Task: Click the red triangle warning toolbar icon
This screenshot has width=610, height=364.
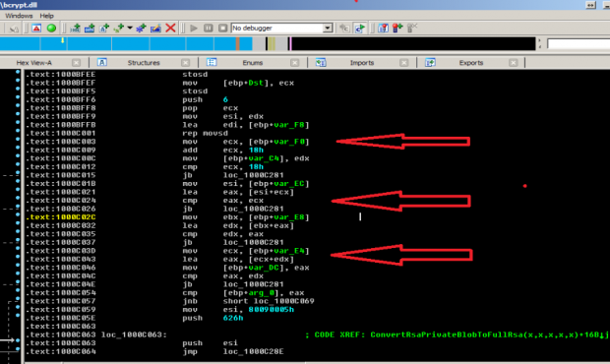Action: coord(36,28)
